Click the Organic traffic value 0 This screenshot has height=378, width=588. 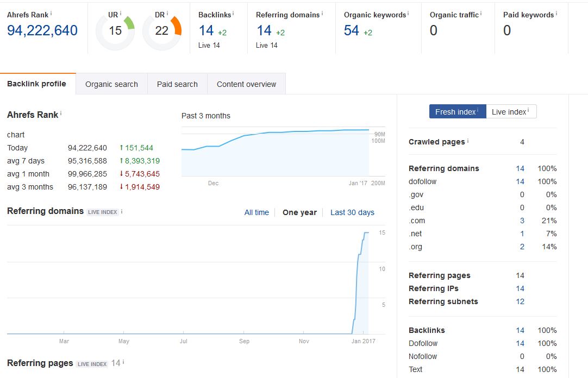(434, 30)
